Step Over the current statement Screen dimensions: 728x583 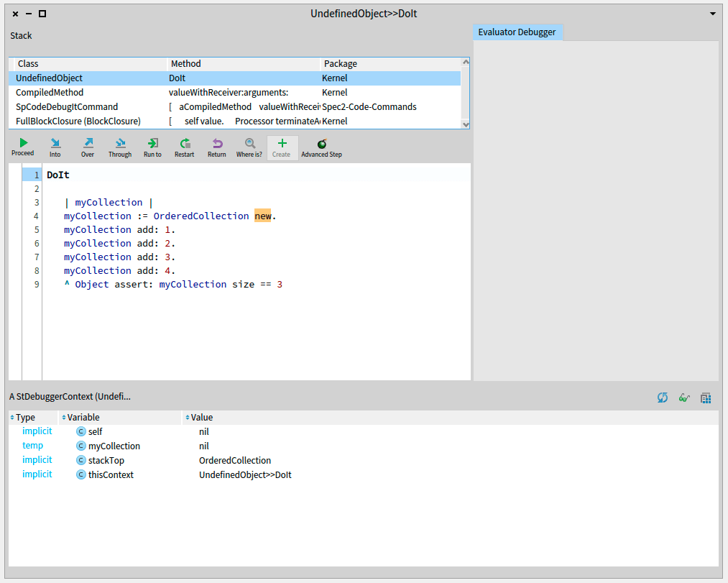point(88,147)
